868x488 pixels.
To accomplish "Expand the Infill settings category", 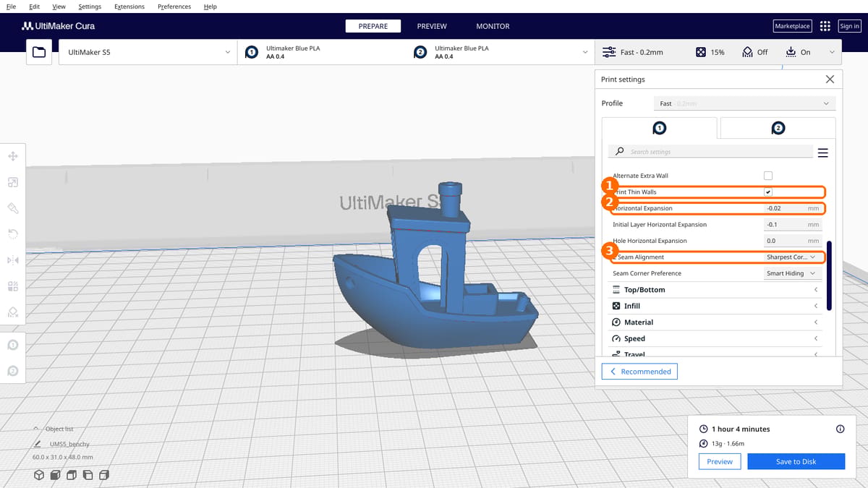I will (716, 306).
